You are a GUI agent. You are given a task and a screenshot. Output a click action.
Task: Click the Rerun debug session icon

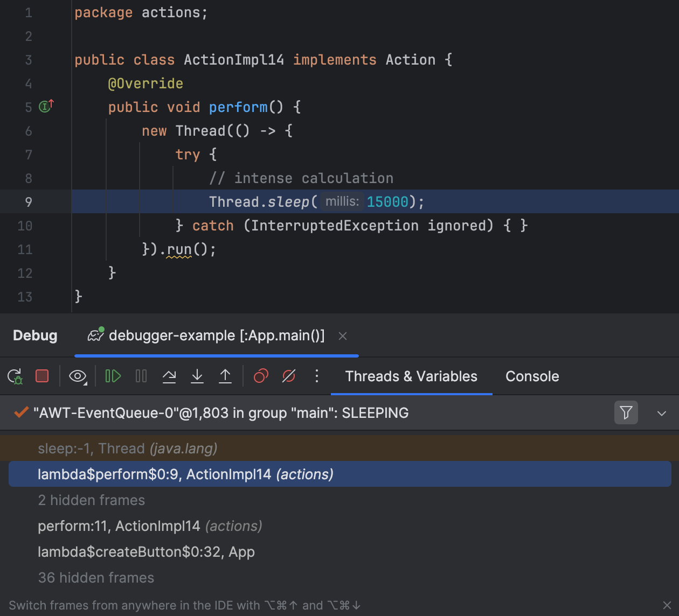[x=15, y=376]
